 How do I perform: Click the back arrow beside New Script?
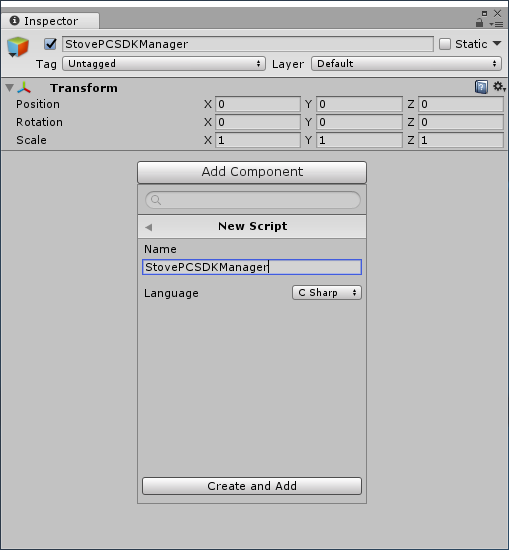tap(148, 227)
